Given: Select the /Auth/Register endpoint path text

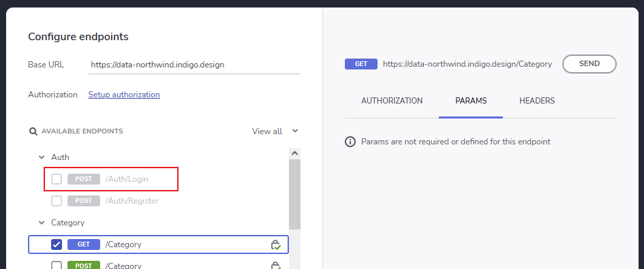Looking at the screenshot, I should [x=132, y=201].
